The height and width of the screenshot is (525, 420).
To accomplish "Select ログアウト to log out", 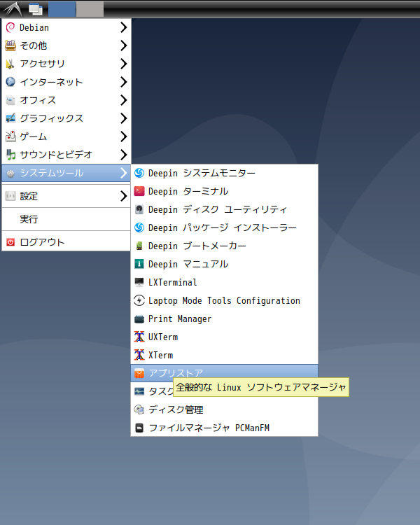I will 66,242.
